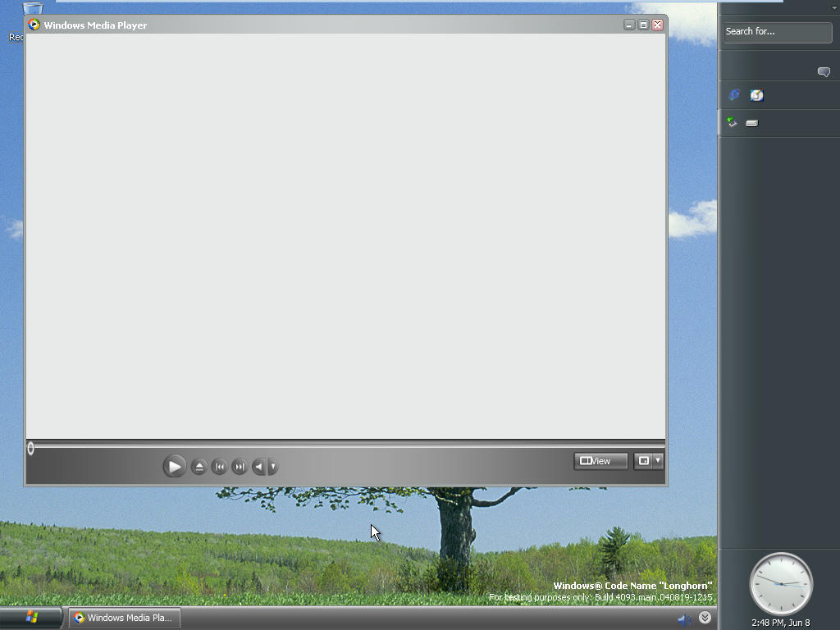Screen dimensions: 840x630
Task: Launch Internet Explorer from the sidebar
Action: (x=734, y=95)
